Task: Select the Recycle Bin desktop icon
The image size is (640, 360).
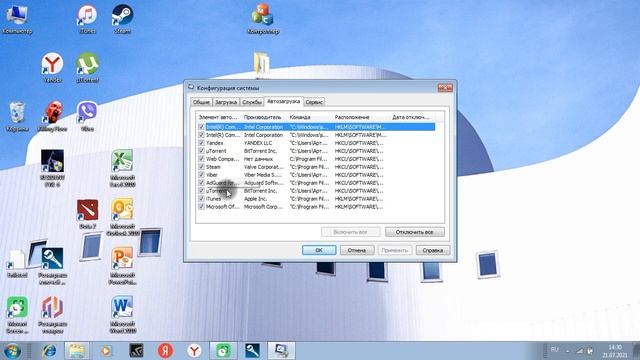Action: [x=17, y=117]
